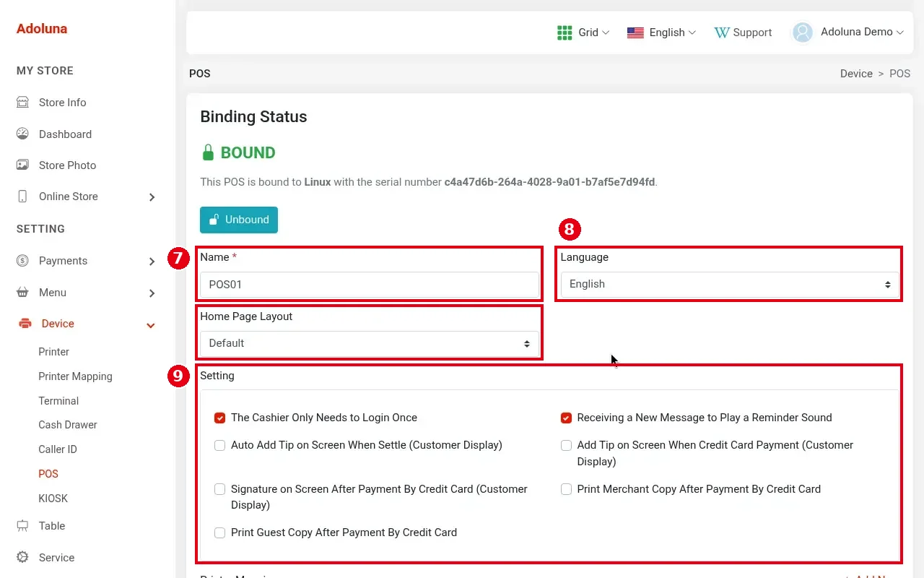
Task: Expand the Online Store submenu chevron
Action: point(152,197)
